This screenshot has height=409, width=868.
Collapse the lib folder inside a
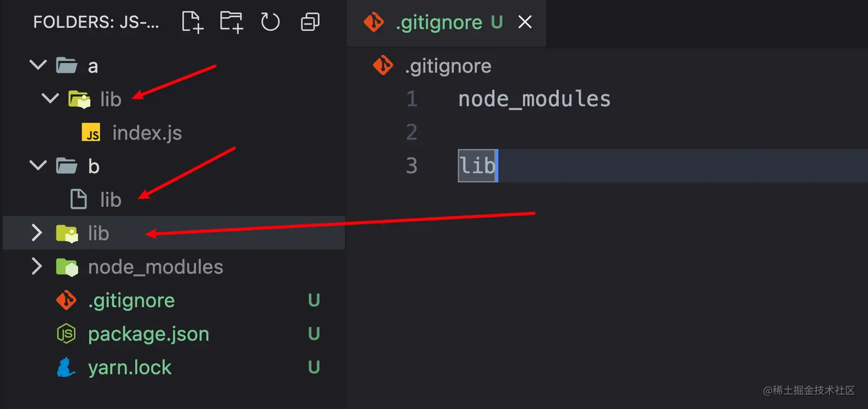tap(51, 99)
